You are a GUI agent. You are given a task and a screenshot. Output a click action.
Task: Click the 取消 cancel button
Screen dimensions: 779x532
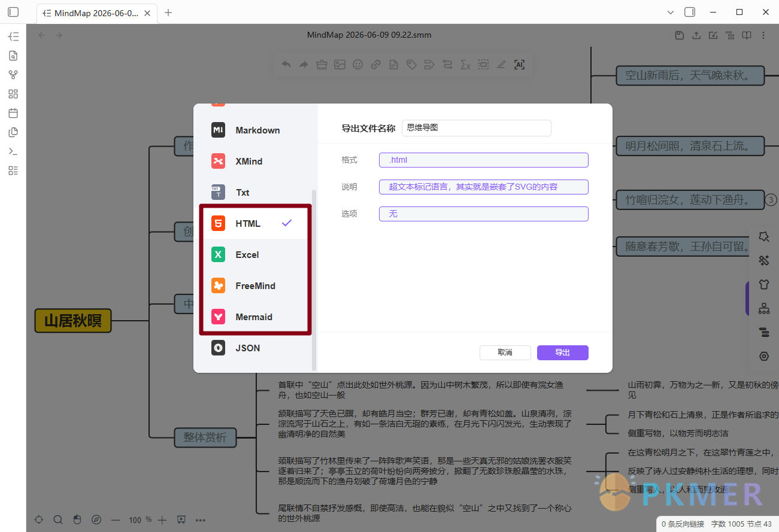click(505, 352)
